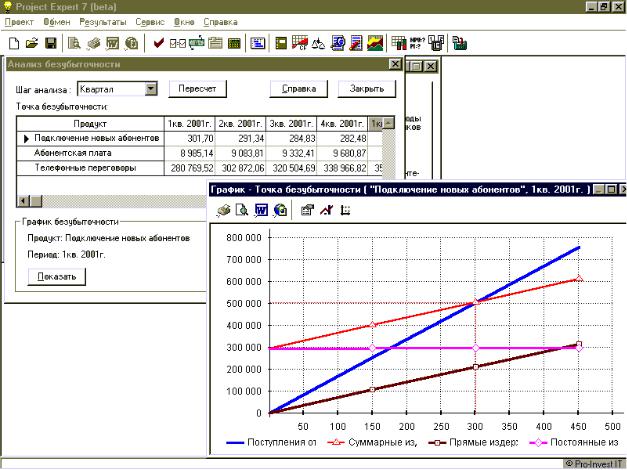Open the Обмен menu
This screenshot has width=627, height=470.
point(57,22)
